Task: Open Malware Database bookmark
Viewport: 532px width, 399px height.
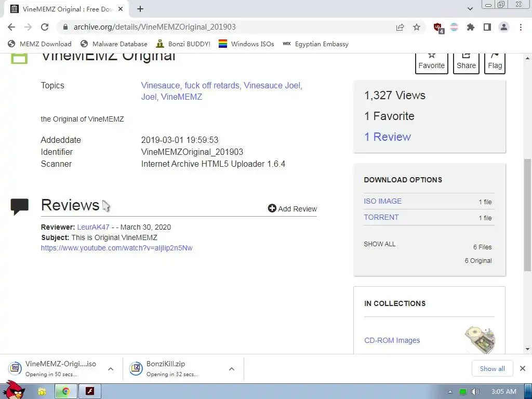Action: [x=114, y=44]
